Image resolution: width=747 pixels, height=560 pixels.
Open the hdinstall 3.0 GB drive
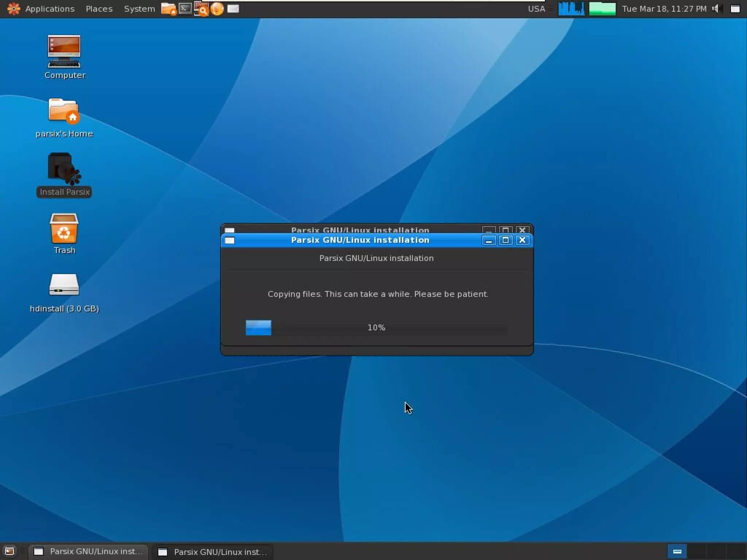click(64, 285)
